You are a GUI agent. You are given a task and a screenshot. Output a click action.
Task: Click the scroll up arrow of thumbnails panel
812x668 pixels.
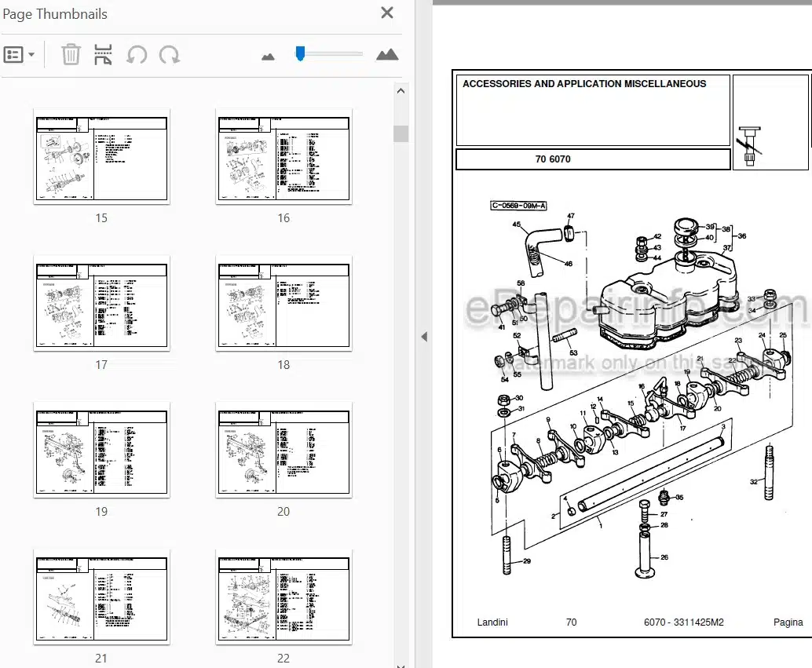tap(401, 91)
